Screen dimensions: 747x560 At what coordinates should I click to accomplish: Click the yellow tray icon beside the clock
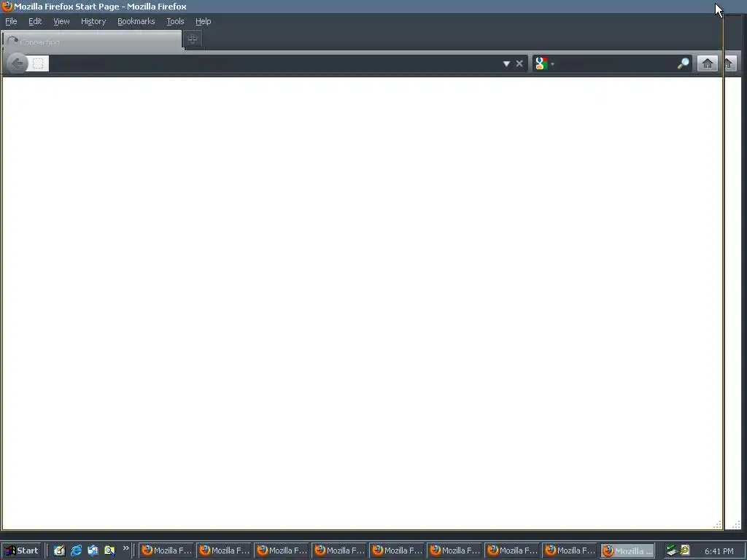684,550
